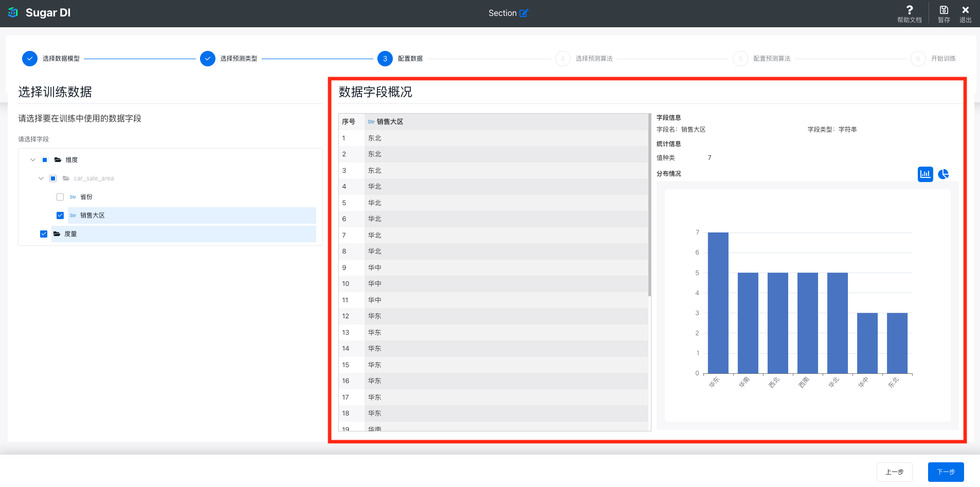Click the 数据字段概况 heading

pyautogui.click(x=375, y=92)
